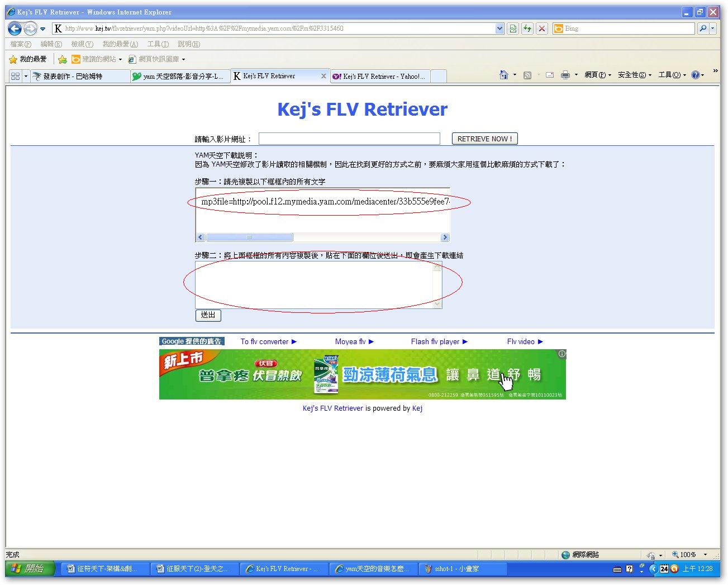Viewport: 728px width, 585px height.
Task: Click inside the video URL input field
Action: coord(349,139)
